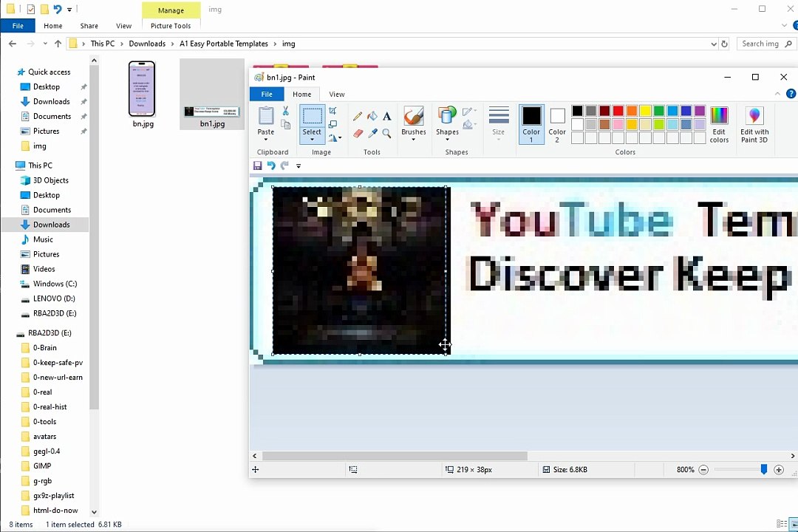The width and height of the screenshot is (798, 532).
Task: Open the Videos folder in navigation pane
Action: coord(44,269)
